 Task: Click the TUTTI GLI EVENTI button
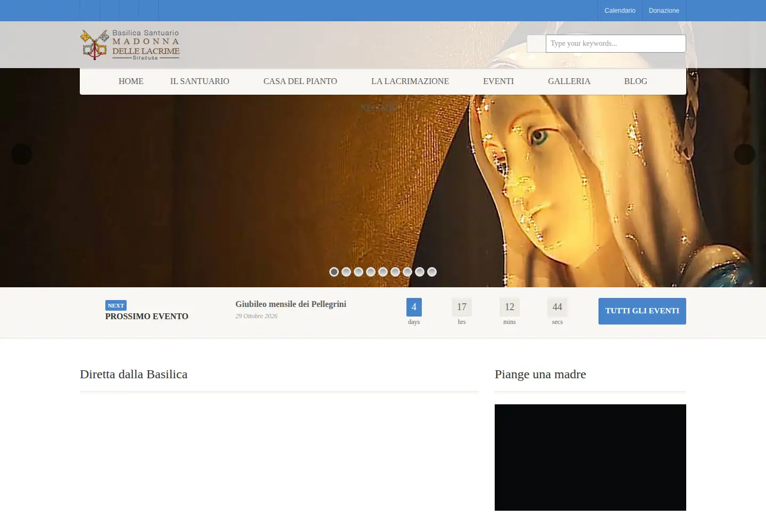(x=642, y=311)
